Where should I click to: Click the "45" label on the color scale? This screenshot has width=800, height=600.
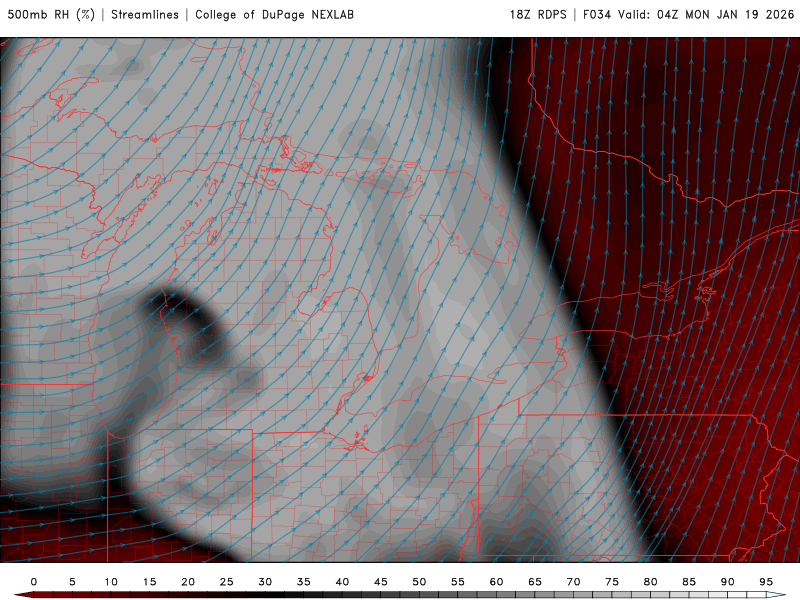(381, 582)
